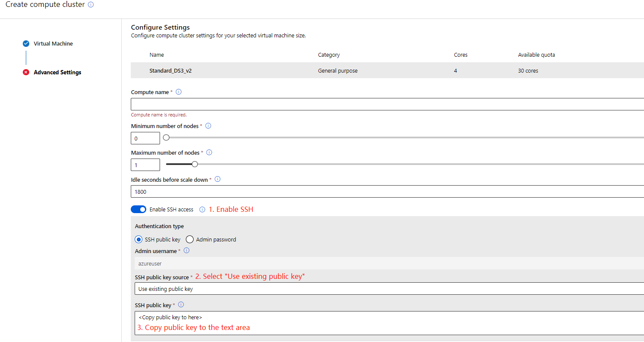Go to the Virtual Machine step
This screenshot has height=342, width=644.
tap(53, 43)
